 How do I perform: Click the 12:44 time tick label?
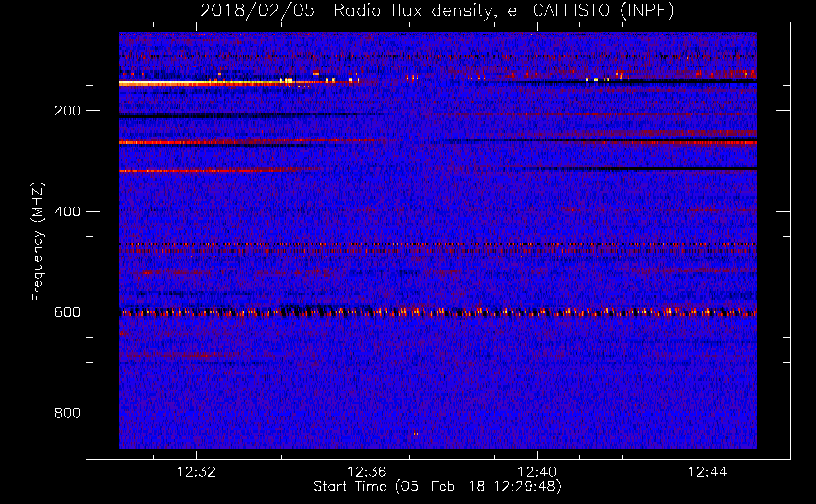click(708, 472)
